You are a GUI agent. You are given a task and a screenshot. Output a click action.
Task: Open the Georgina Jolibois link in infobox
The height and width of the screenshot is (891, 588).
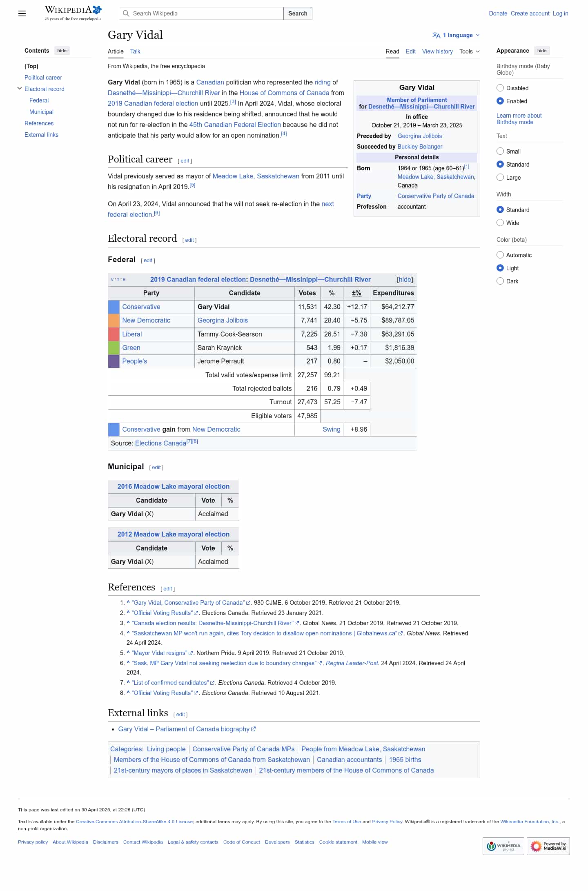420,136
